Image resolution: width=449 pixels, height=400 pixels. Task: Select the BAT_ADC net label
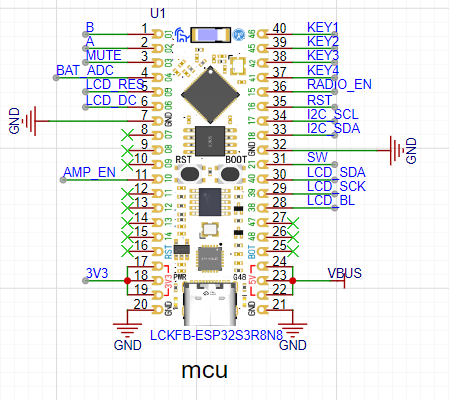click(x=85, y=70)
